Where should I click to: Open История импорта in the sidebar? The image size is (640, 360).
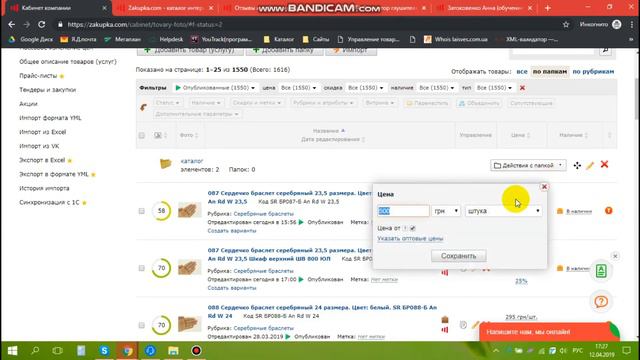[x=44, y=189]
